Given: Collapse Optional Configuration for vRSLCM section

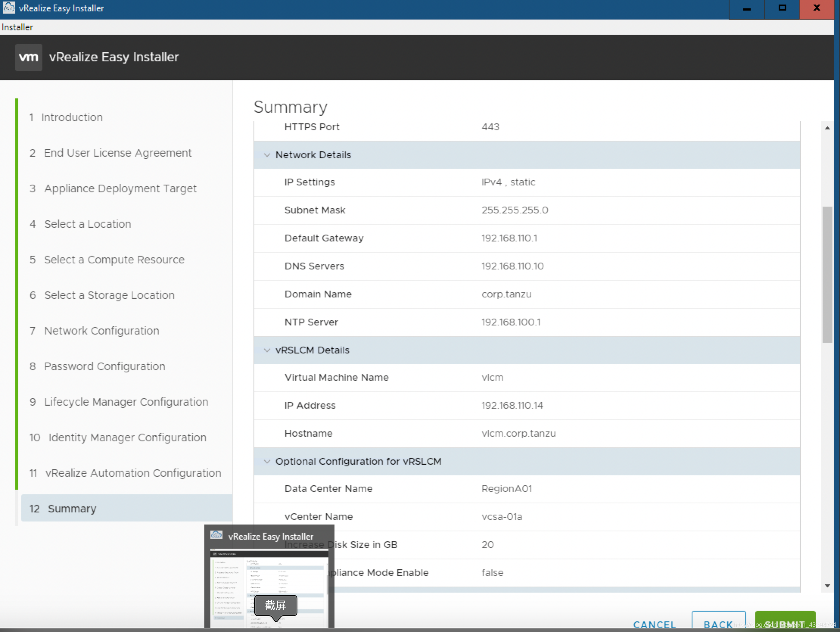Looking at the screenshot, I should pyautogui.click(x=267, y=461).
